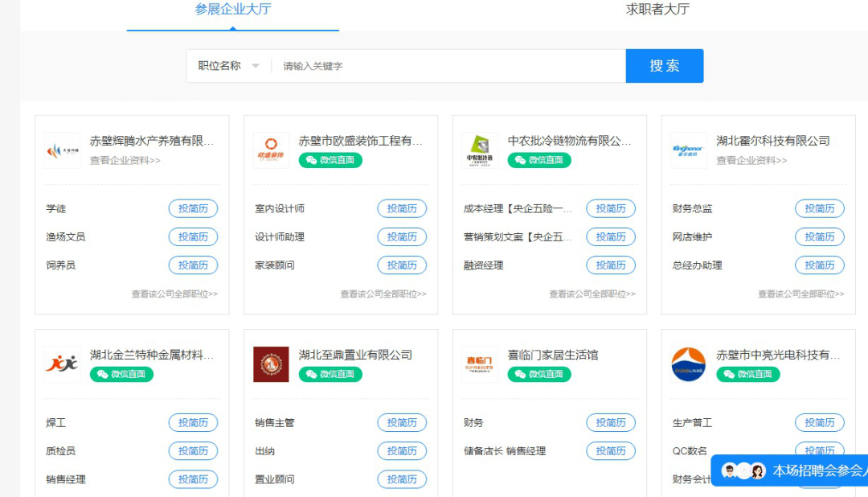Open 中农批冷链物流有限公 company title
Image resolution: width=868 pixels, height=497 pixels.
(570, 141)
